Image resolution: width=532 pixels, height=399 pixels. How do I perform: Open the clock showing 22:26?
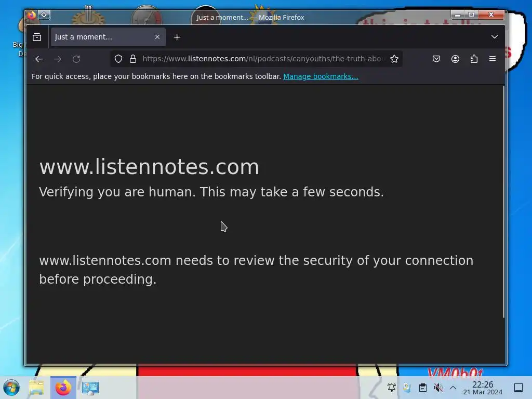point(483,388)
